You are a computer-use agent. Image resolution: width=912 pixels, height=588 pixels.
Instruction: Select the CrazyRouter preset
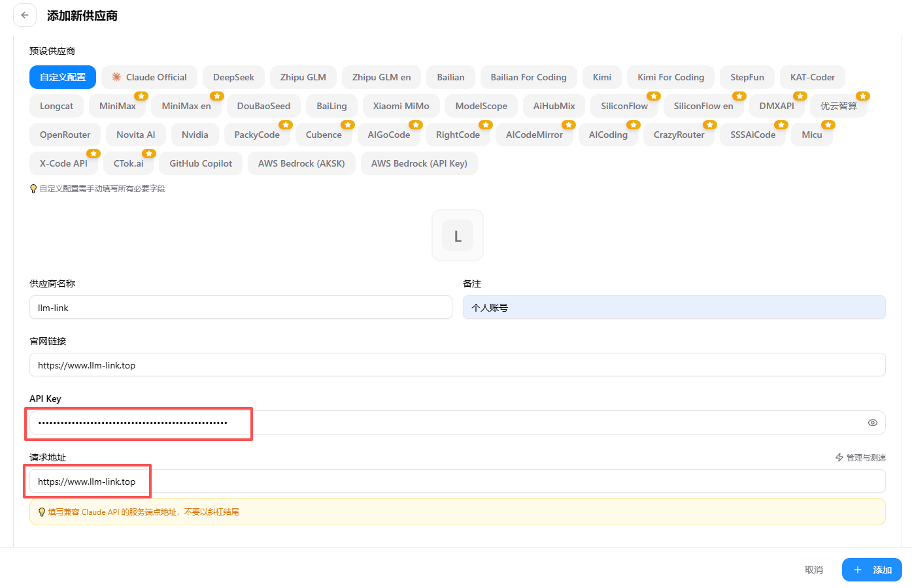pos(679,135)
